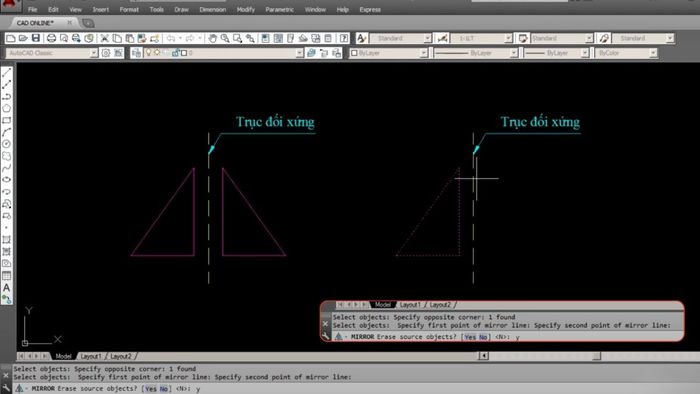Image resolution: width=700 pixels, height=394 pixels.
Task: Click the command line customize wrench
Action: (6, 388)
